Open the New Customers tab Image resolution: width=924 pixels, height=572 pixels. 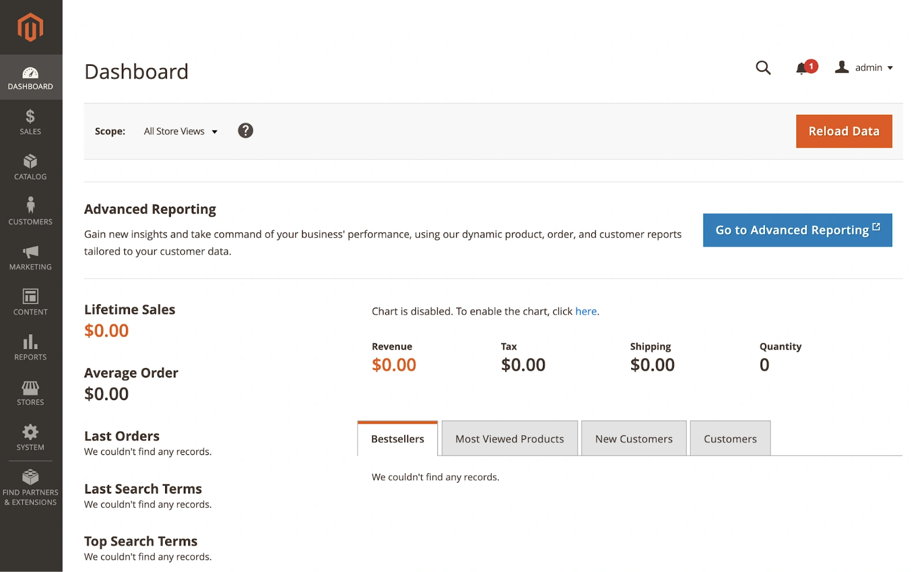click(633, 438)
